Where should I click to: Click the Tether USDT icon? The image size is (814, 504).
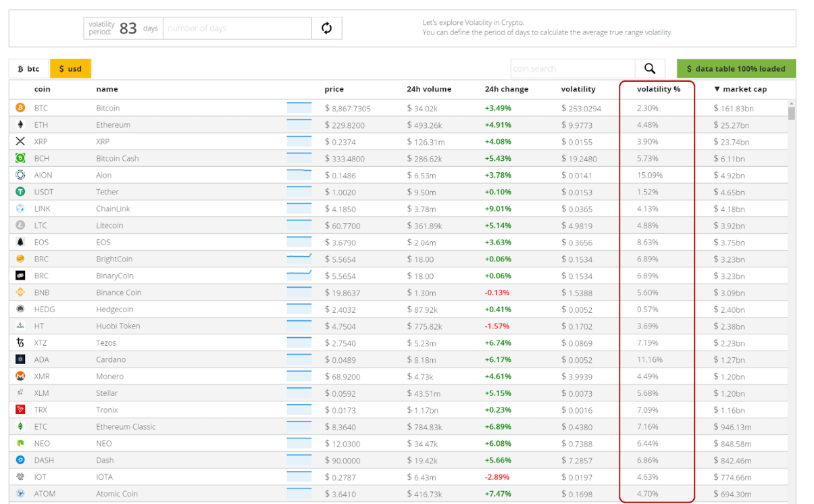[20, 192]
